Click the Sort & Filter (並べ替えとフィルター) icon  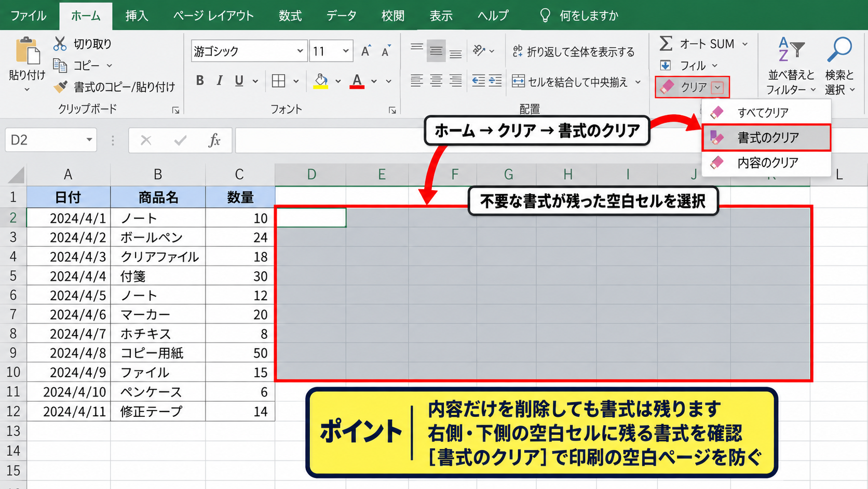(791, 49)
